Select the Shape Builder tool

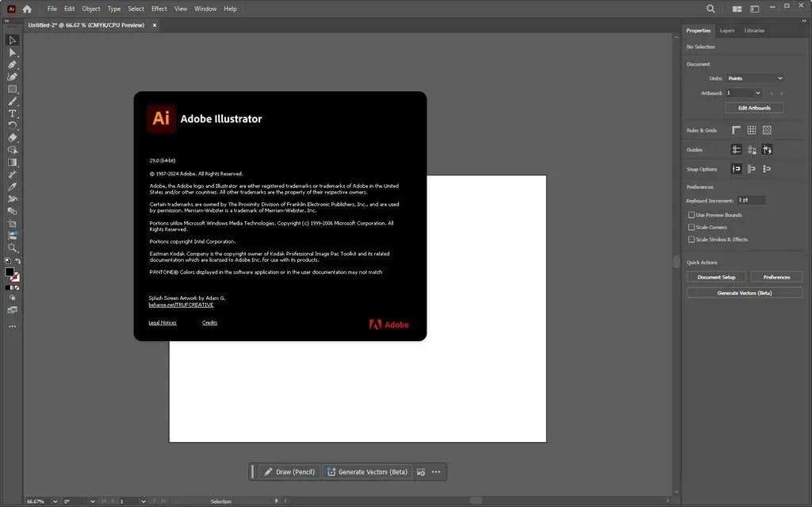pos(13,150)
